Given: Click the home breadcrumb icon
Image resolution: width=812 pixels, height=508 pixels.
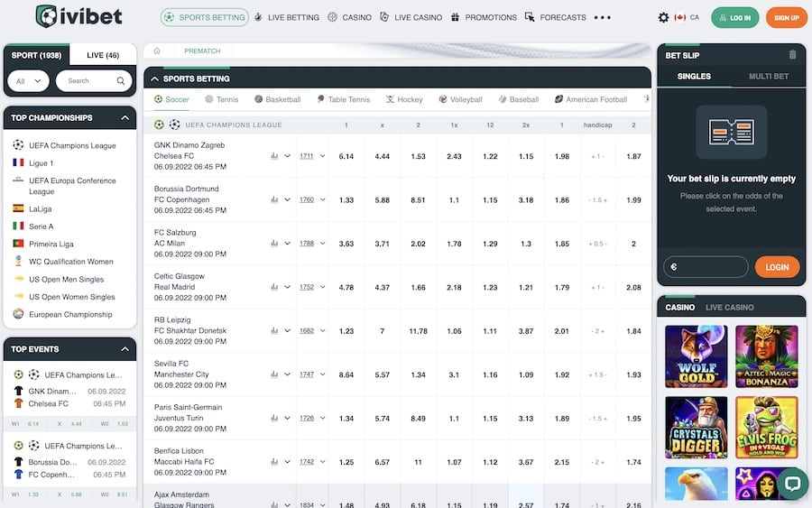Looking at the screenshot, I should 157,51.
